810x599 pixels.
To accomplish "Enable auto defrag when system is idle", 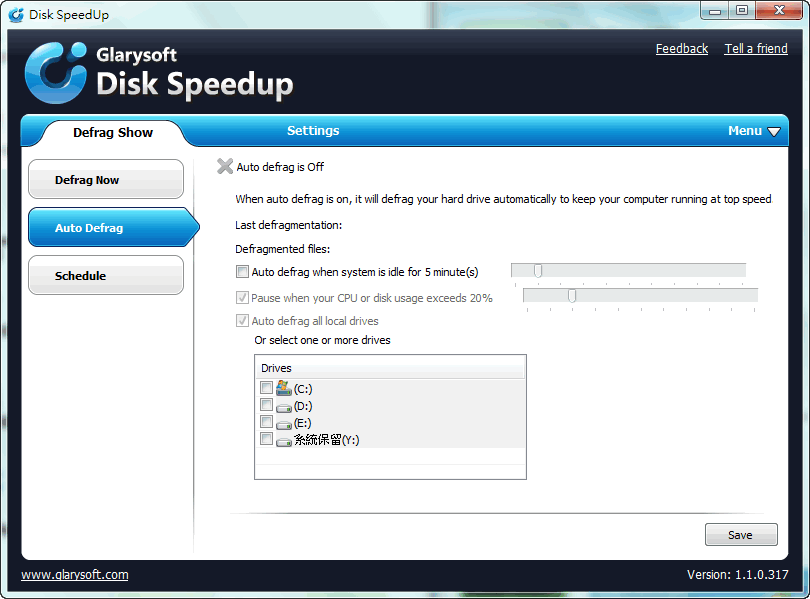I will click(x=242, y=272).
